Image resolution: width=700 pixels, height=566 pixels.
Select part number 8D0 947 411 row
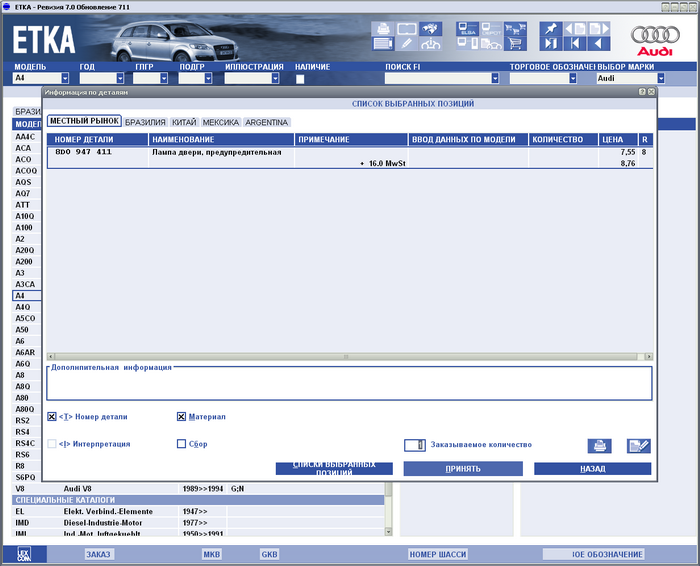(x=350, y=157)
